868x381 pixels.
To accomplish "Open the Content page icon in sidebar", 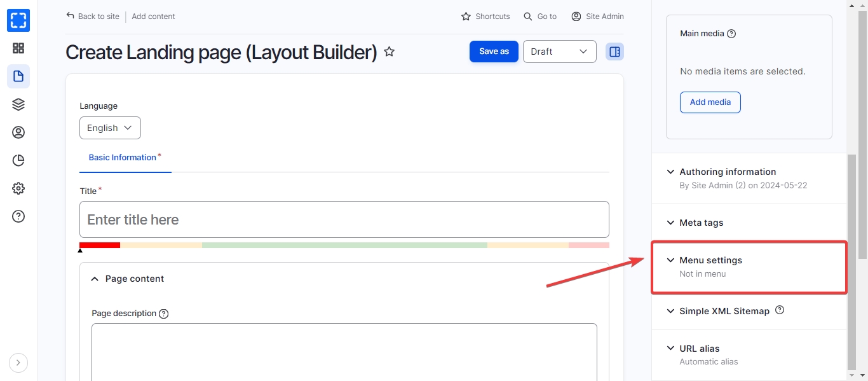I will (x=18, y=76).
